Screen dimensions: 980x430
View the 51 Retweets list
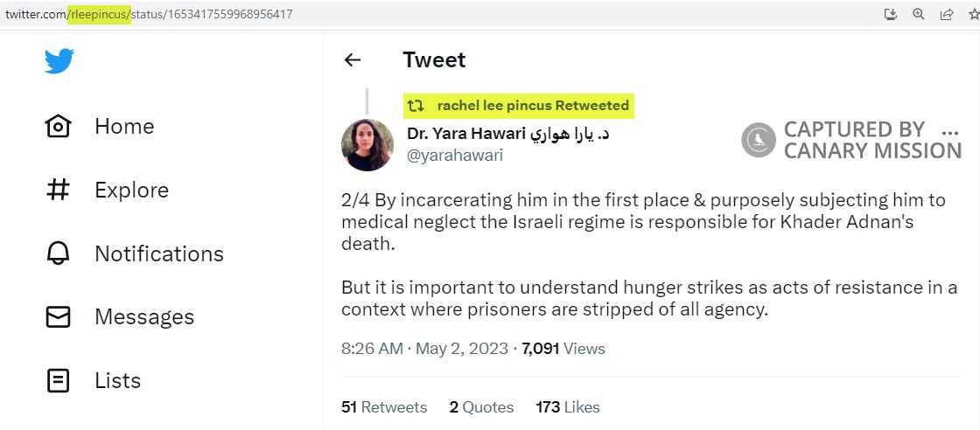(x=384, y=407)
